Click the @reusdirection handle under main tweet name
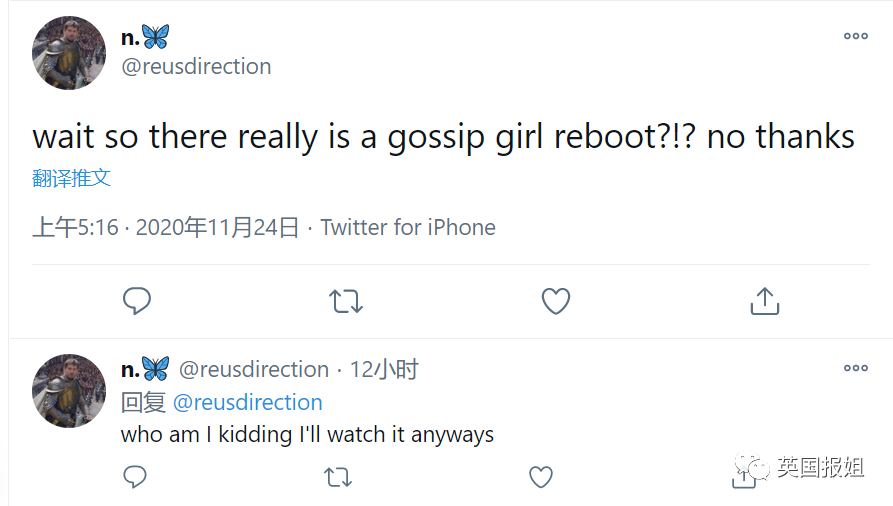The image size is (893, 506). click(196, 67)
